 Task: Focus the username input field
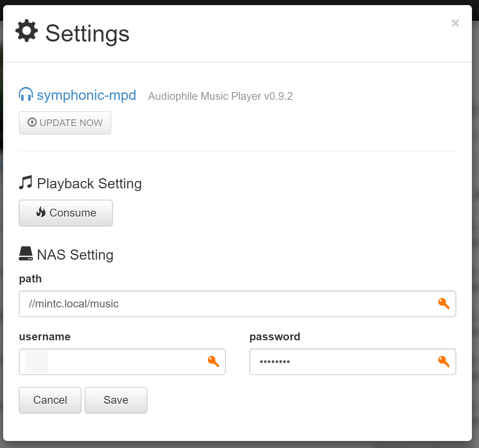[x=122, y=362]
